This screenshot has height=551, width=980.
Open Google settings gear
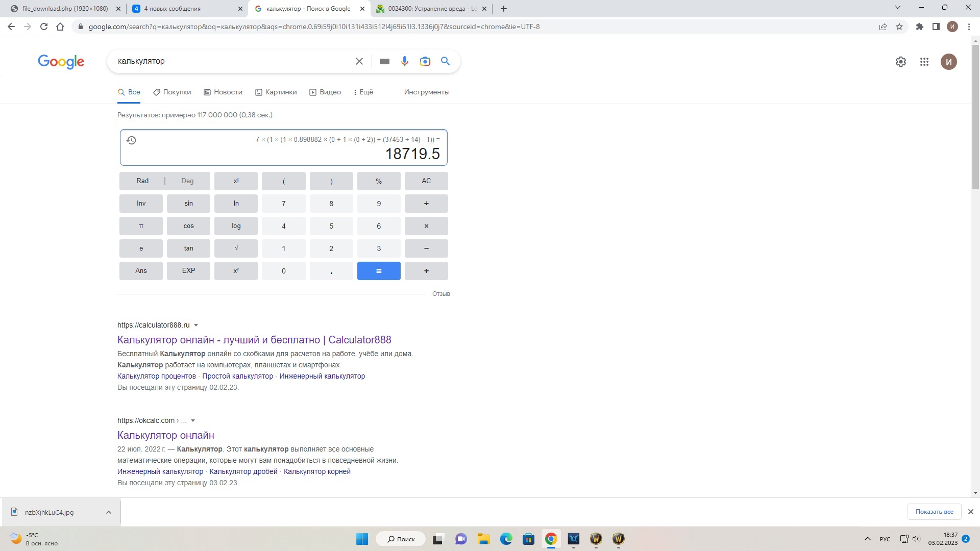(x=901, y=62)
